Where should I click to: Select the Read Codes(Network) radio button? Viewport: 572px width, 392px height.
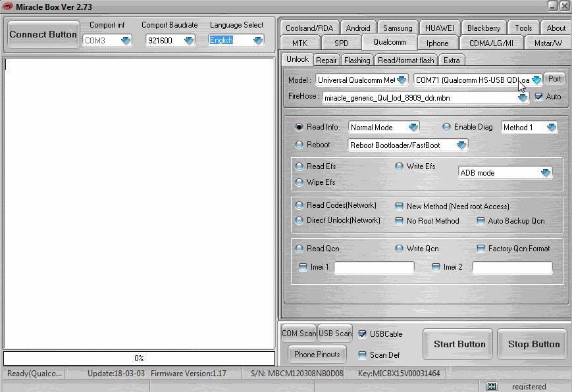pyautogui.click(x=299, y=205)
